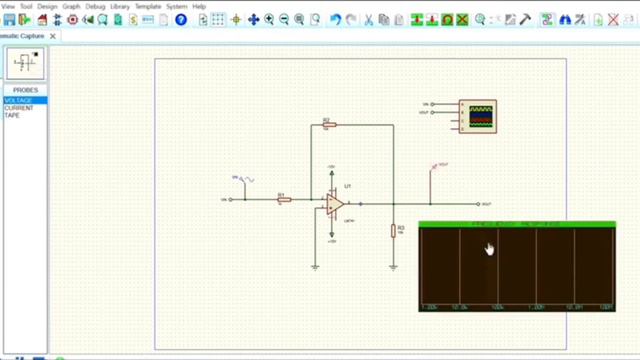Viewport: 640px width, 360px height.
Task: Click the Redraw display icon
Action: pyautogui.click(x=203, y=20)
